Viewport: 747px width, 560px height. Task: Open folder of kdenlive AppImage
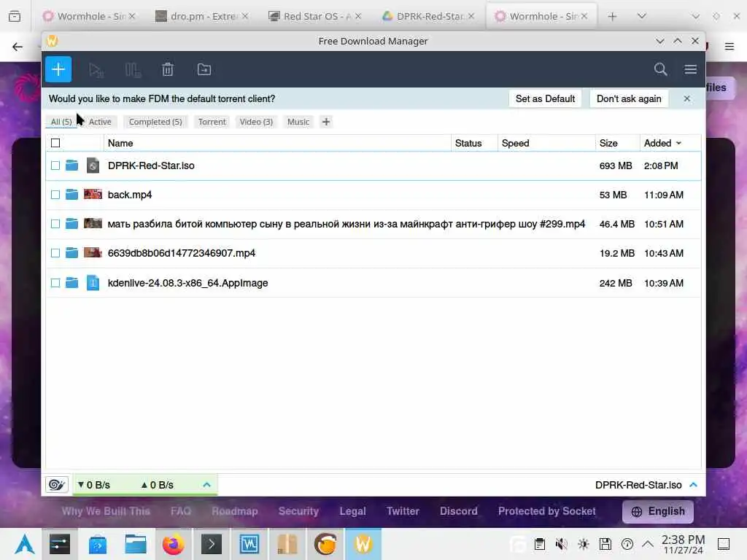(x=72, y=283)
